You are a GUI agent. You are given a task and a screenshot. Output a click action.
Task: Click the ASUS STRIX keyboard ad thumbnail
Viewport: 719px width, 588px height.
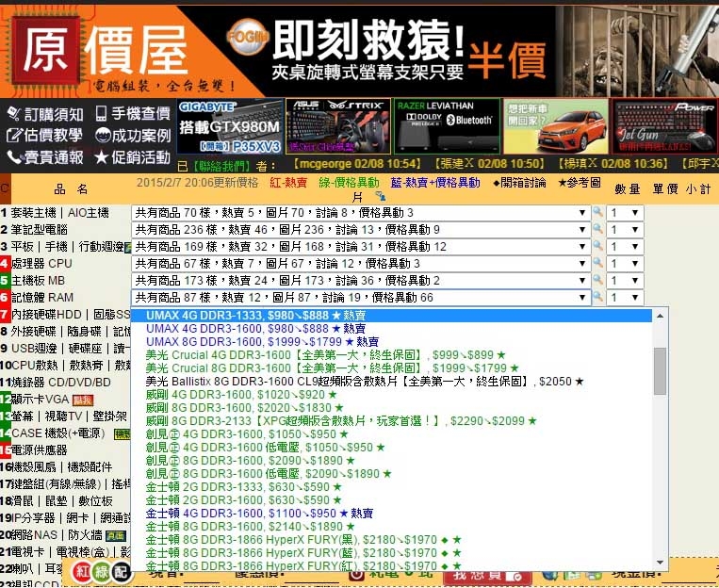(x=338, y=126)
